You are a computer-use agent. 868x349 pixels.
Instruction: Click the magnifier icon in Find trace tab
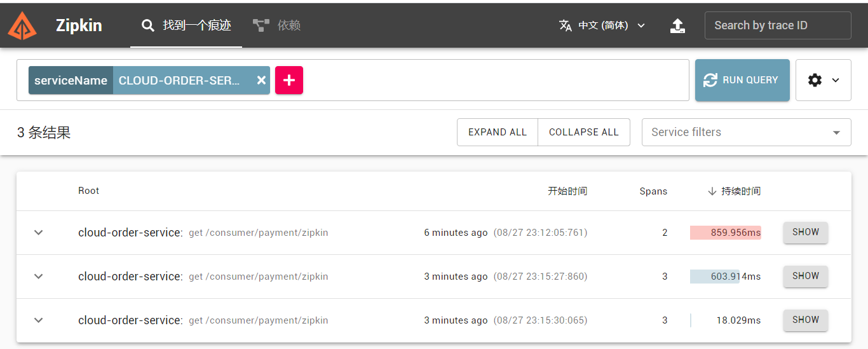(148, 25)
